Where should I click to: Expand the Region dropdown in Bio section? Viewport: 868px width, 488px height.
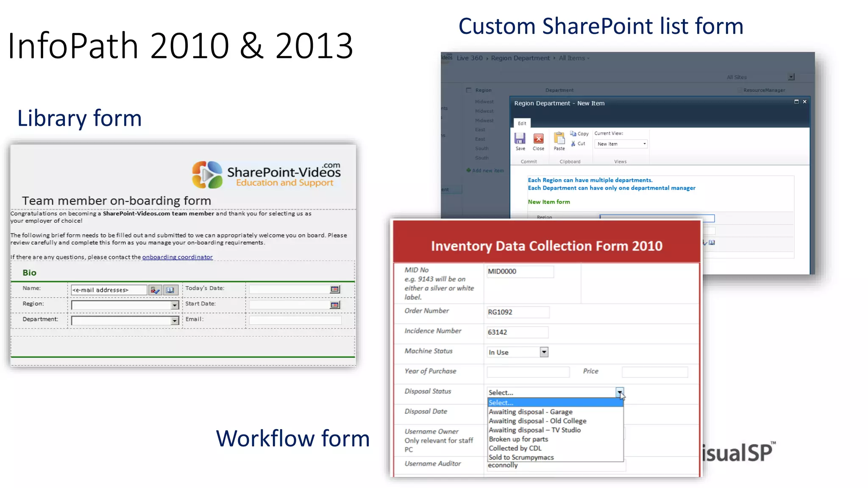point(175,305)
